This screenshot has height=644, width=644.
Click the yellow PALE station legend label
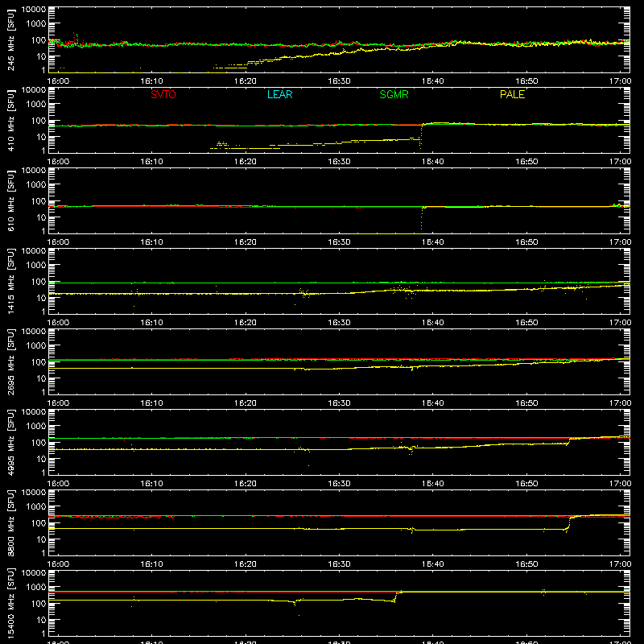point(512,94)
